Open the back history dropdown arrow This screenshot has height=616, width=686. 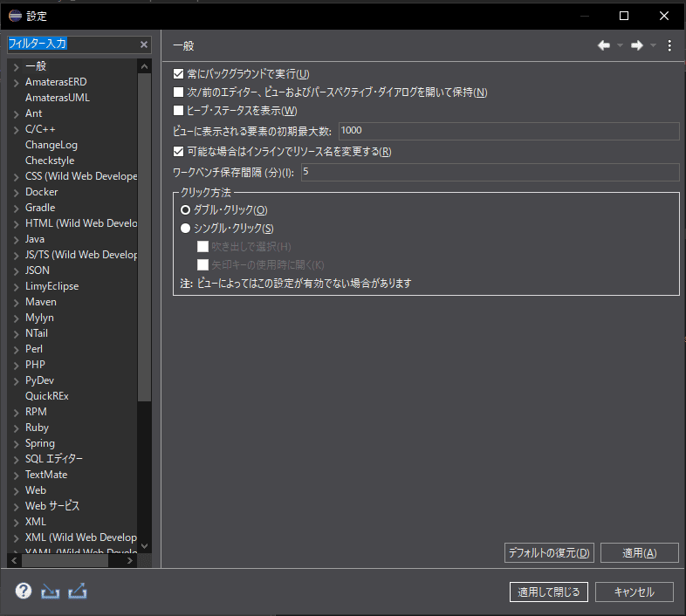[620, 45]
